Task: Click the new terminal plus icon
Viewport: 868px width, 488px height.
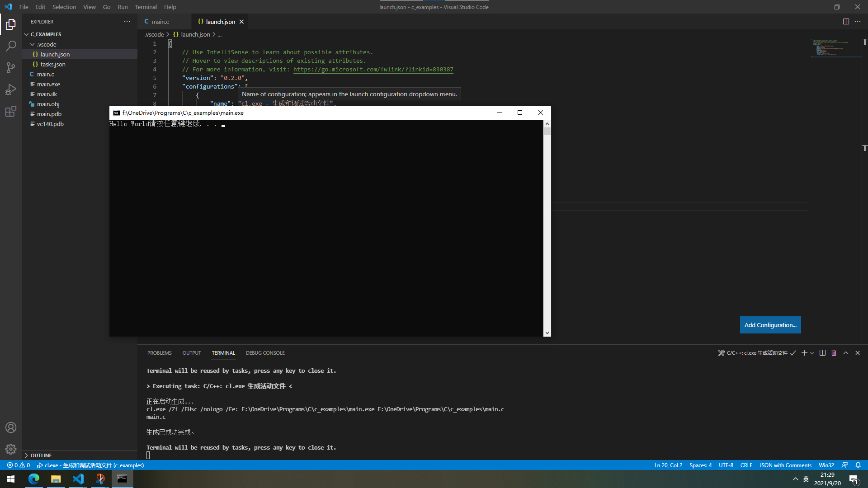Action: (804, 353)
